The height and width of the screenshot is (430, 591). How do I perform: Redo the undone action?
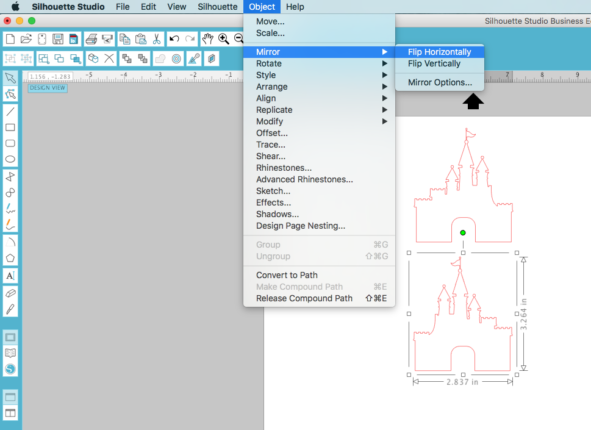pyautogui.click(x=190, y=39)
